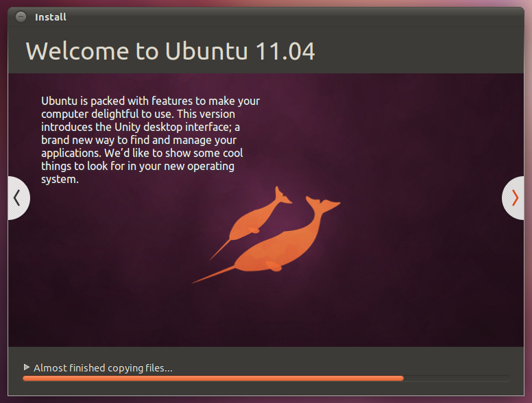
Task: Click the installation progress bar
Action: pos(266,378)
